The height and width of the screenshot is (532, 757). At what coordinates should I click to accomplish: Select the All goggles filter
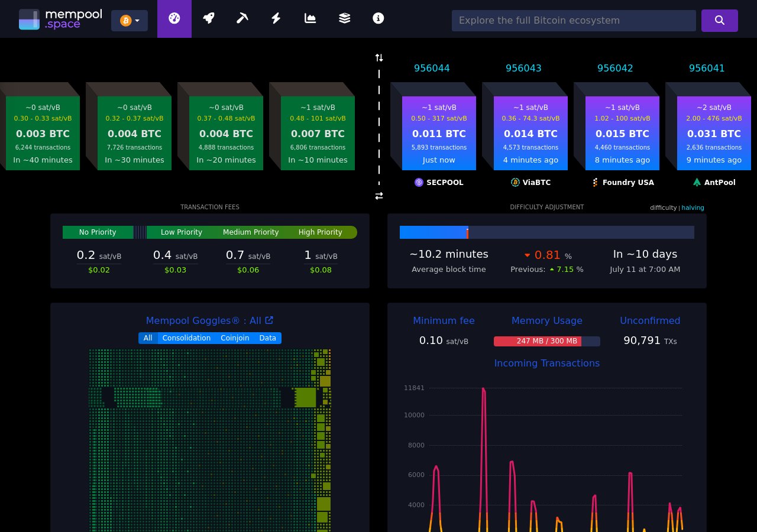[148, 338]
